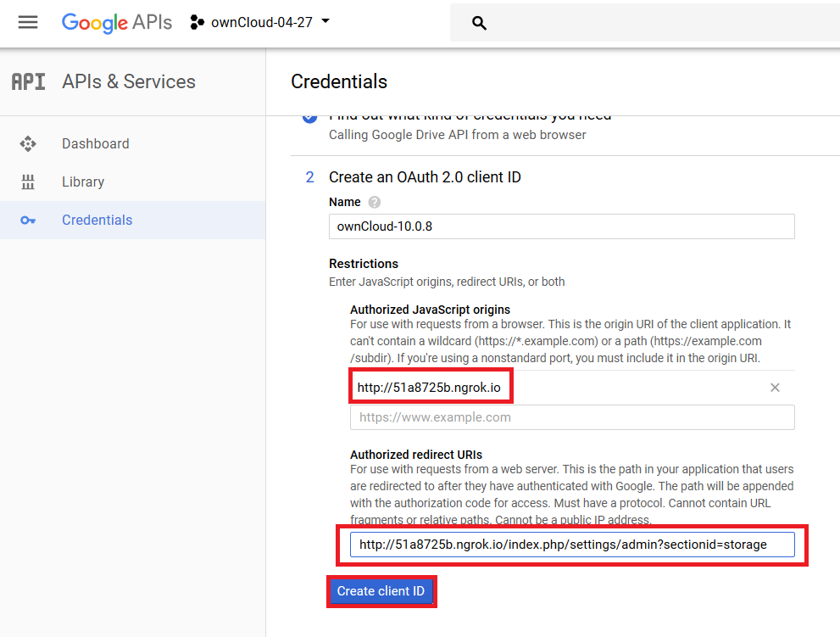Screen dimensions: 840x637
Task: Click the Library sidebar icon
Action: click(x=28, y=182)
